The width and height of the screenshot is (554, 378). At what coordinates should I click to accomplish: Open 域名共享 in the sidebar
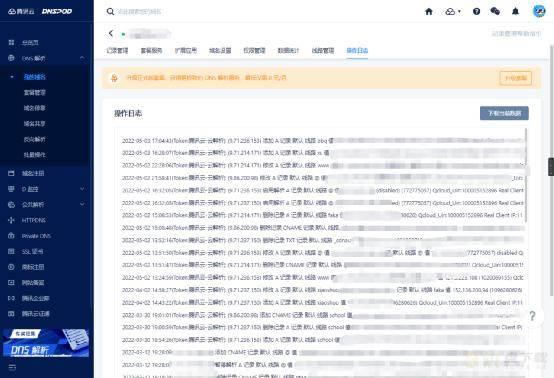(35, 124)
